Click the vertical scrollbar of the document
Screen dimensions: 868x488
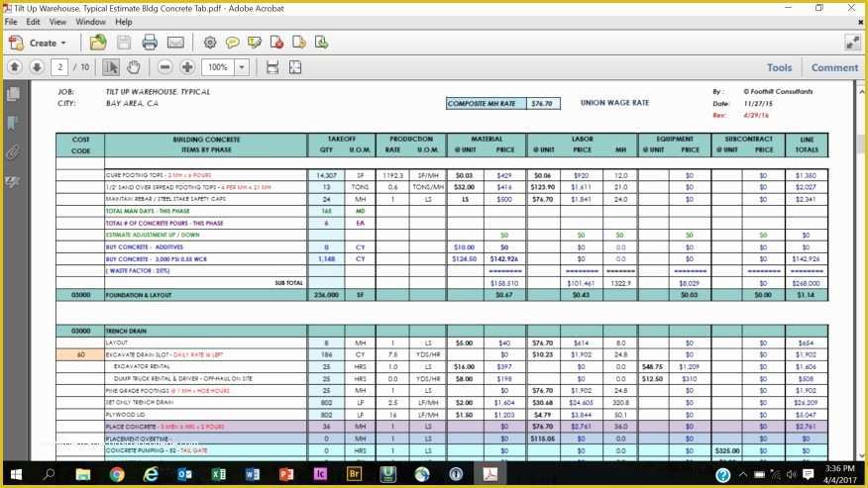(861, 271)
